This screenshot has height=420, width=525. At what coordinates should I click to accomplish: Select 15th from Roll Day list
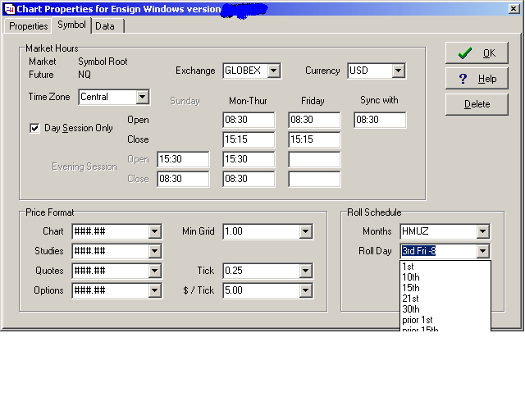point(445,288)
